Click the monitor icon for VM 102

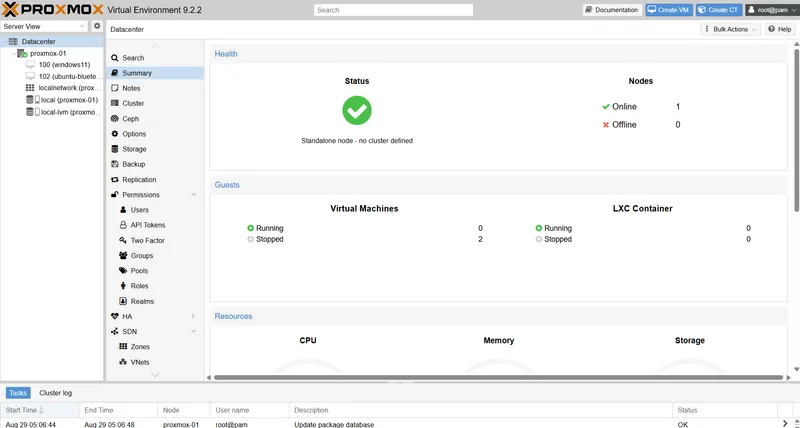pos(30,77)
